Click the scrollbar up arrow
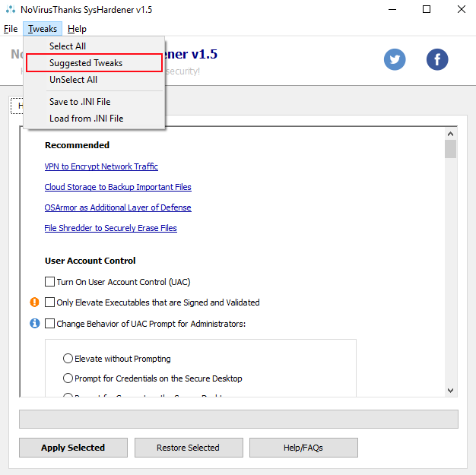 [x=450, y=134]
